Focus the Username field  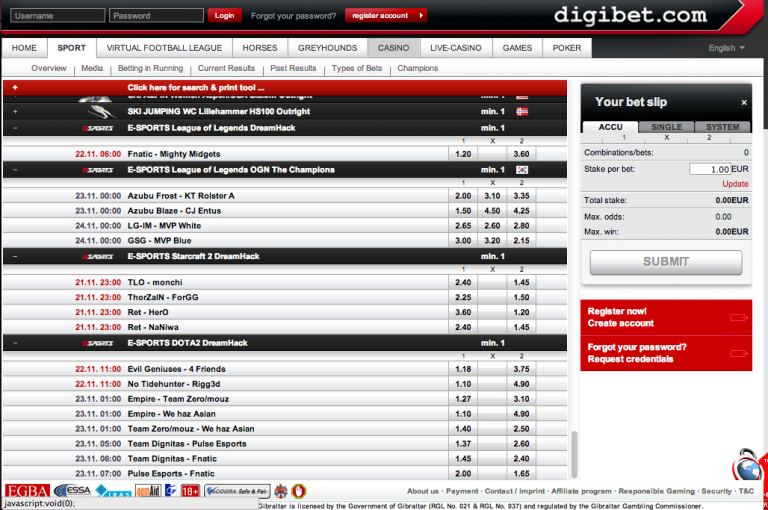click(x=57, y=16)
